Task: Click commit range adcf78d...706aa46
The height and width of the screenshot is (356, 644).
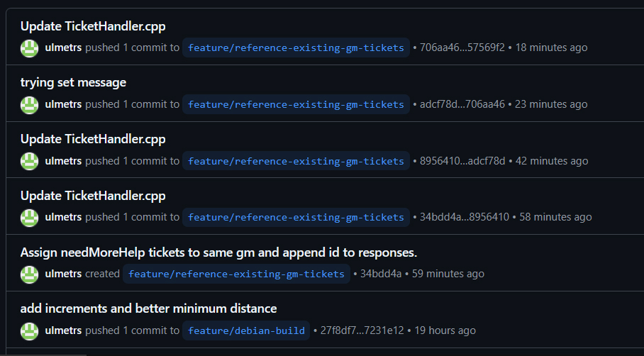Action: point(462,104)
